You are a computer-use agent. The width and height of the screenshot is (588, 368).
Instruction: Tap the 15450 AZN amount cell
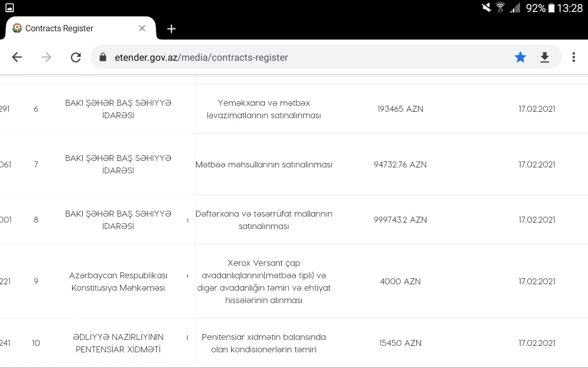point(400,343)
